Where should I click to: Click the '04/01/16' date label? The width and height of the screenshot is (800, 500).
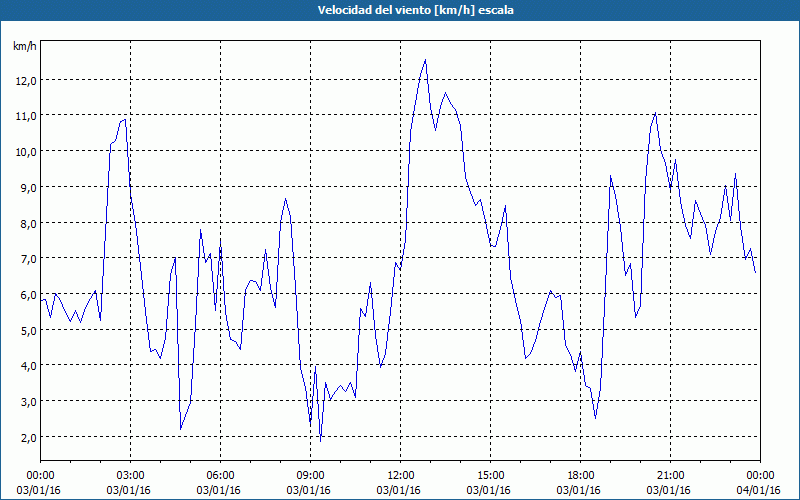(x=759, y=490)
